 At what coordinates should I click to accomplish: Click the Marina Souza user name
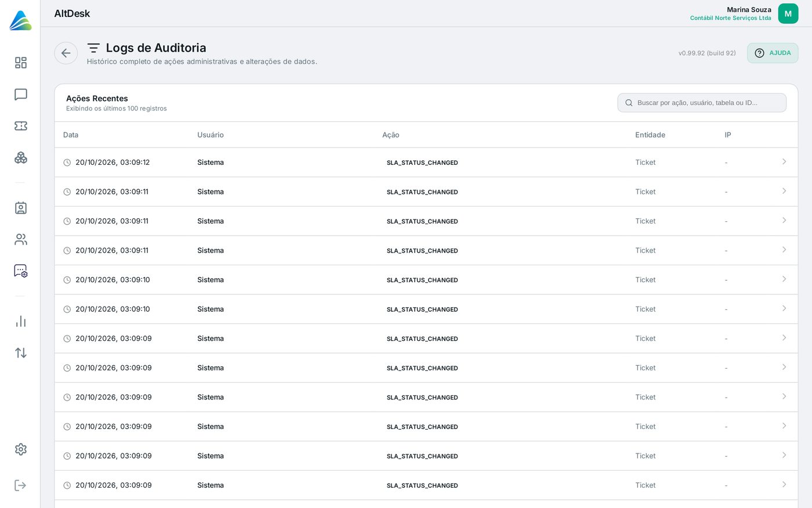pos(749,10)
